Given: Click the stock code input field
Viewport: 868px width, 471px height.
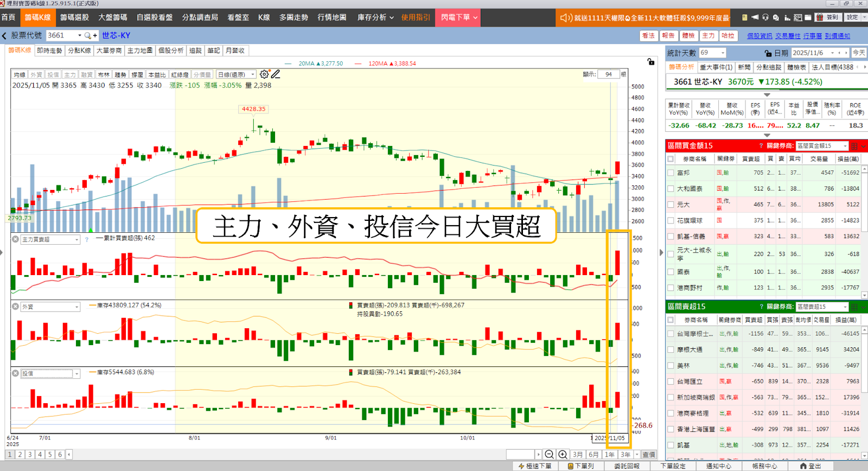Looking at the screenshot, I should point(61,36).
